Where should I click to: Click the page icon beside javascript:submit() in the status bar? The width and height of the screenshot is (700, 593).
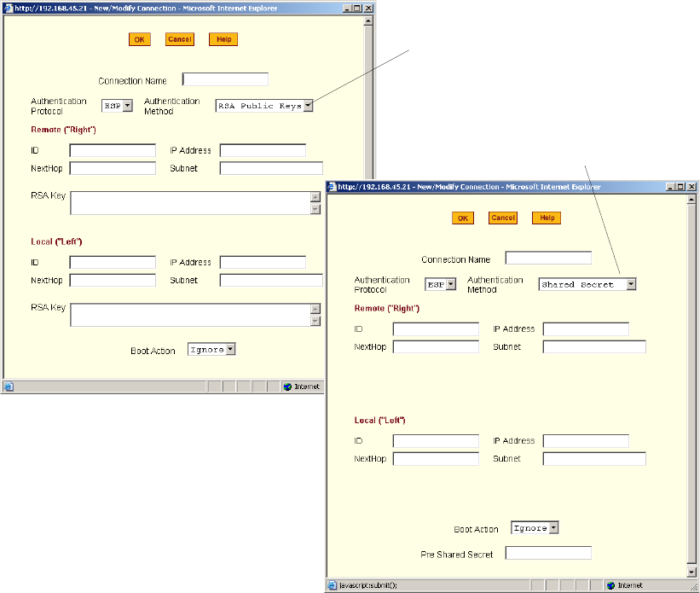click(333, 585)
